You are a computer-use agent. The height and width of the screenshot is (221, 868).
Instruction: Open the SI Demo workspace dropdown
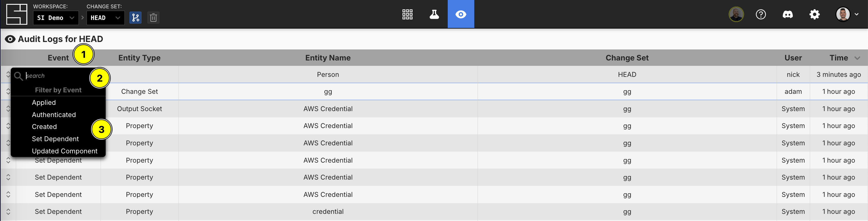[56, 18]
